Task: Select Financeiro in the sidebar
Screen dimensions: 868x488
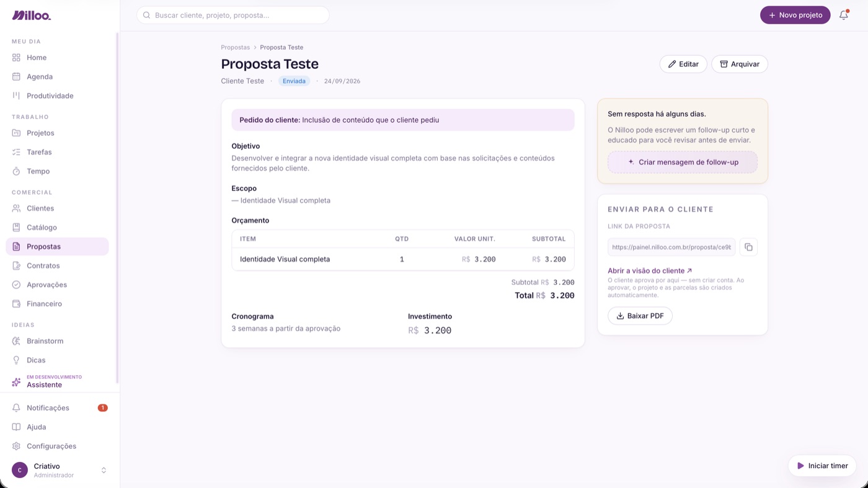Action: click(57, 304)
